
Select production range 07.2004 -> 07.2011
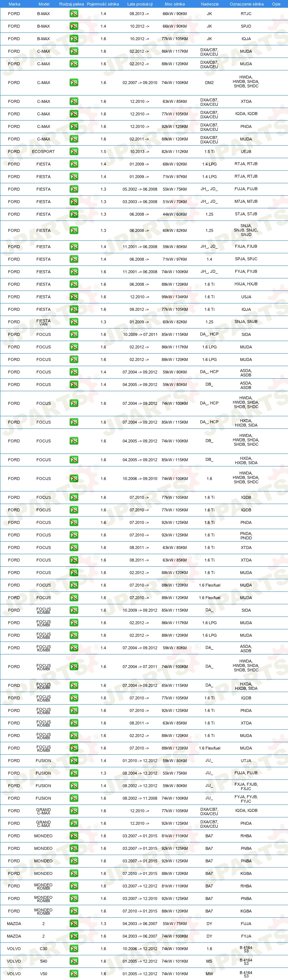coord(140,667)
